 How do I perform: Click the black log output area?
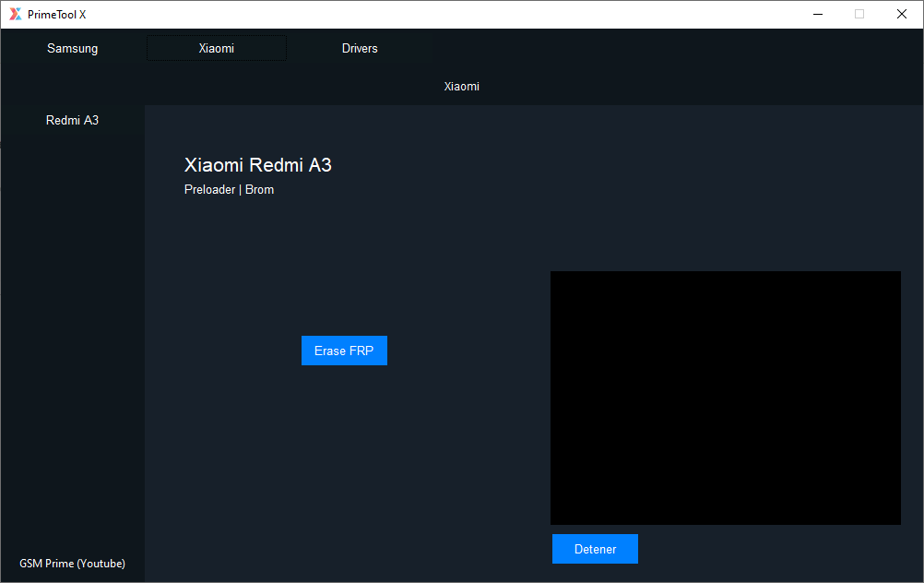726,398
